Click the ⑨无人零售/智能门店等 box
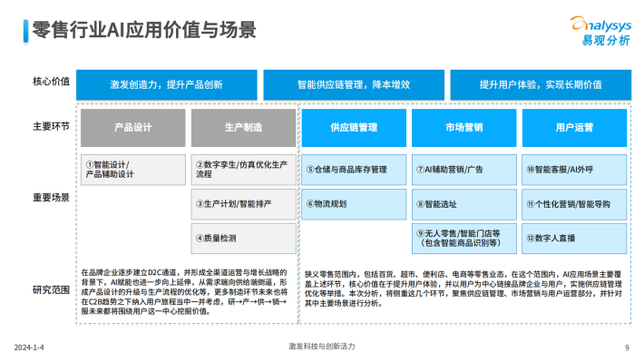The height and width of the screenshot is (362, 644). [464, 239]
